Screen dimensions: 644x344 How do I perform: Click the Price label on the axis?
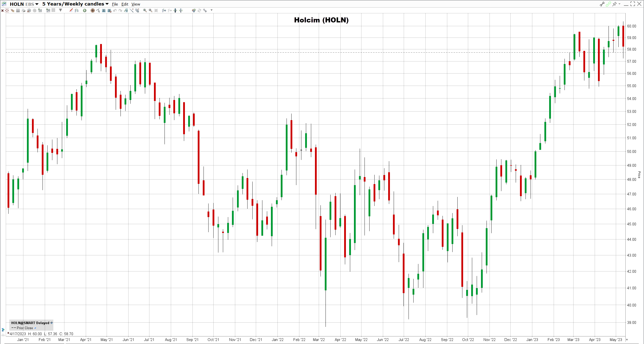(x=639, y=175)
